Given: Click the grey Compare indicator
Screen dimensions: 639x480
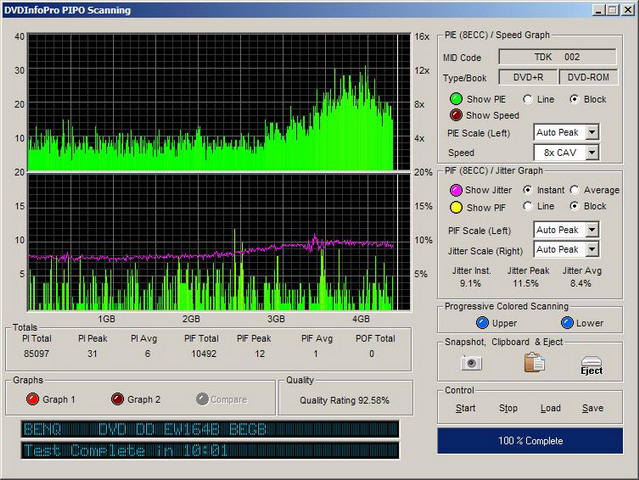Looking at the screenshot, I should 202,399.
